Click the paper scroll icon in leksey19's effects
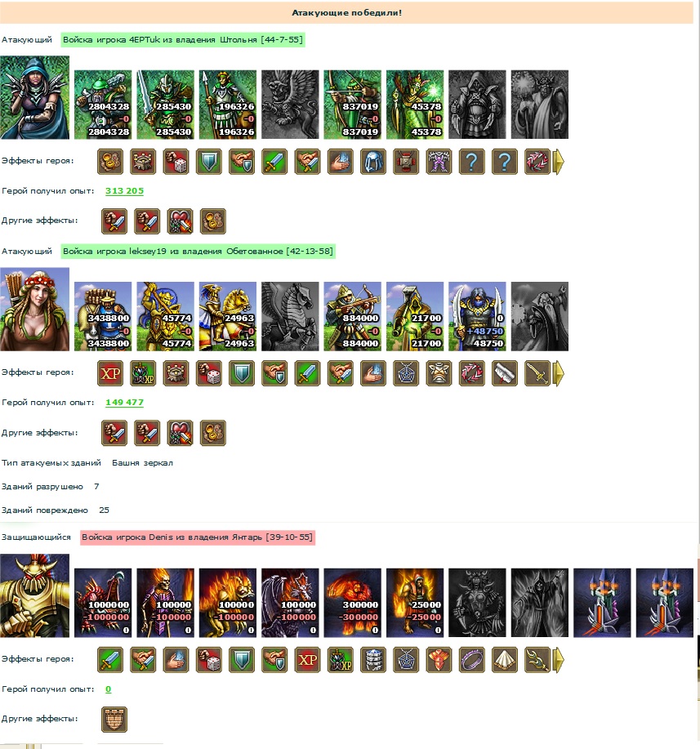The width and height of the screenshot is (700, 749). tap(505, 373)
